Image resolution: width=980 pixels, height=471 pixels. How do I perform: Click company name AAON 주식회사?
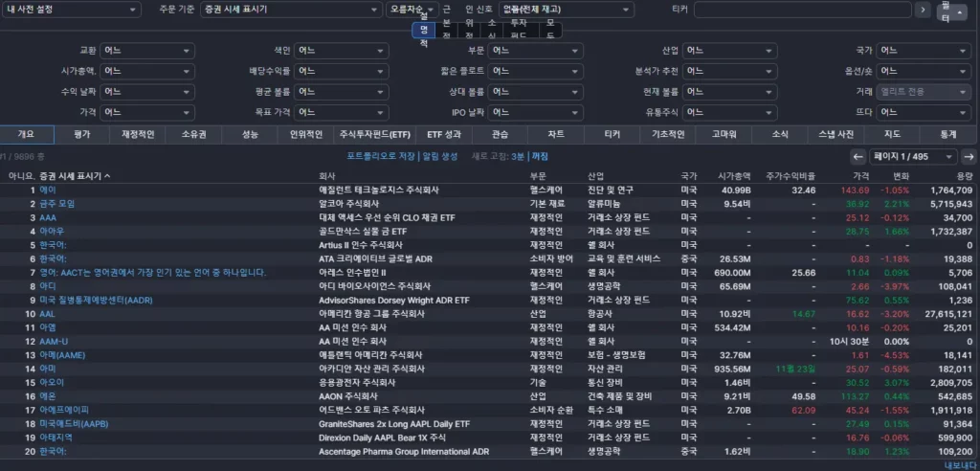348,396
